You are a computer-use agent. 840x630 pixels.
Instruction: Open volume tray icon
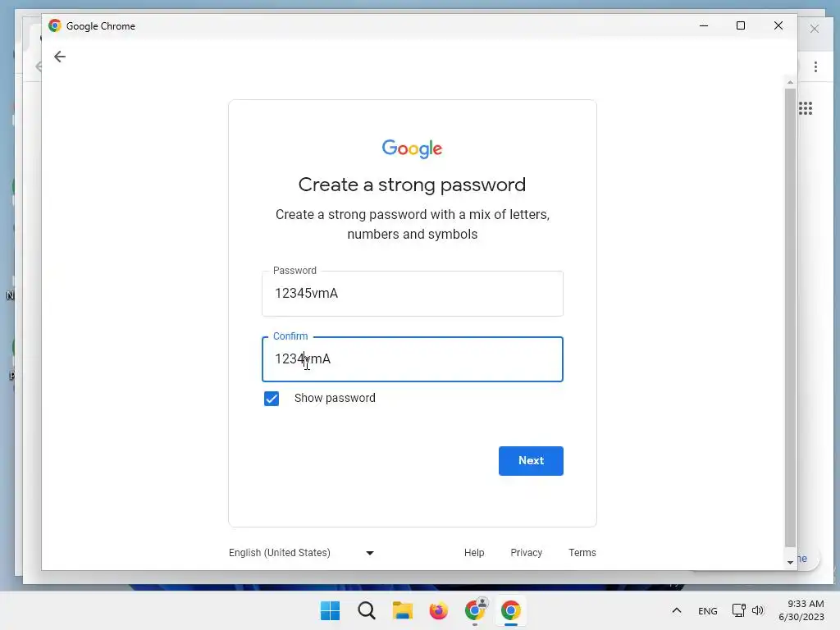[757, 610]
